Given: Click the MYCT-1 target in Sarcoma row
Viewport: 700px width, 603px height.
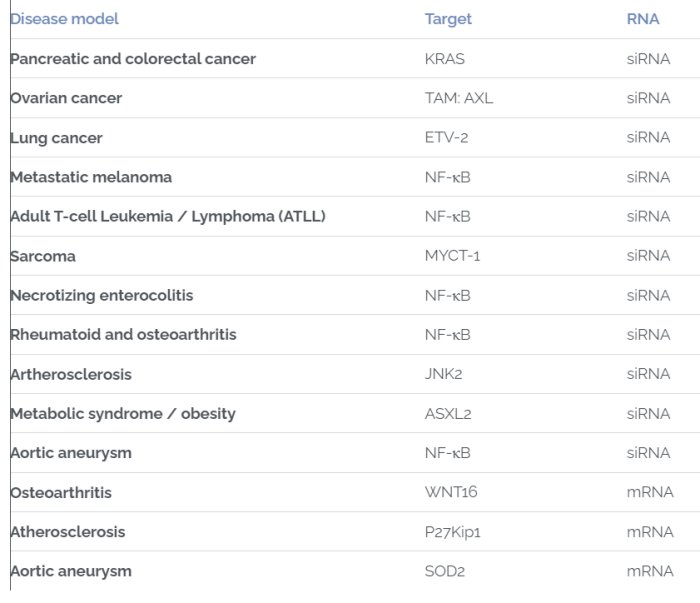Looking at the screenshot, I should (x=452, y=256).
